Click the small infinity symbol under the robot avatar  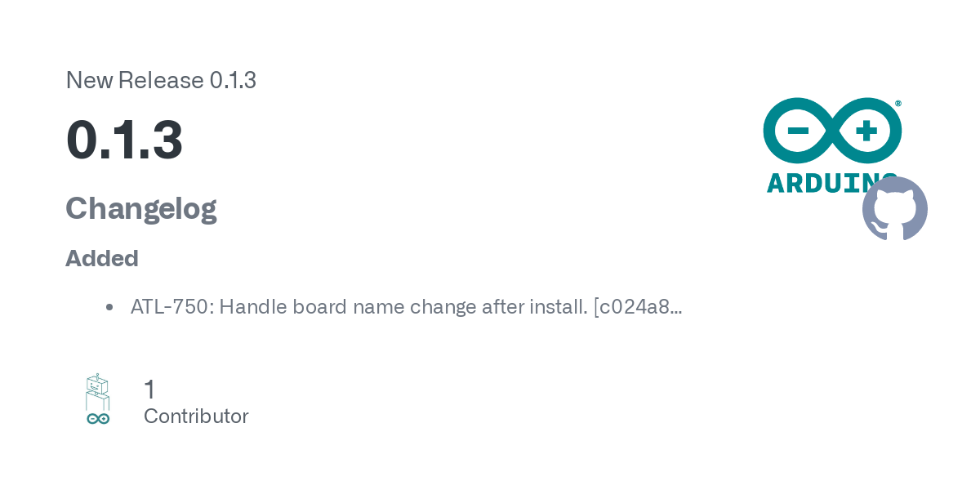pyautogui.click(x=98, y=418)
